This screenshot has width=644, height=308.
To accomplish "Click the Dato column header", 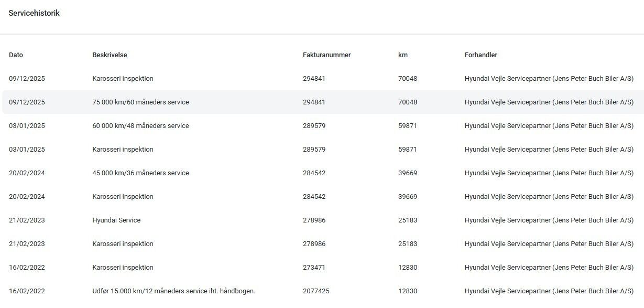I will [x=16, y=55].
